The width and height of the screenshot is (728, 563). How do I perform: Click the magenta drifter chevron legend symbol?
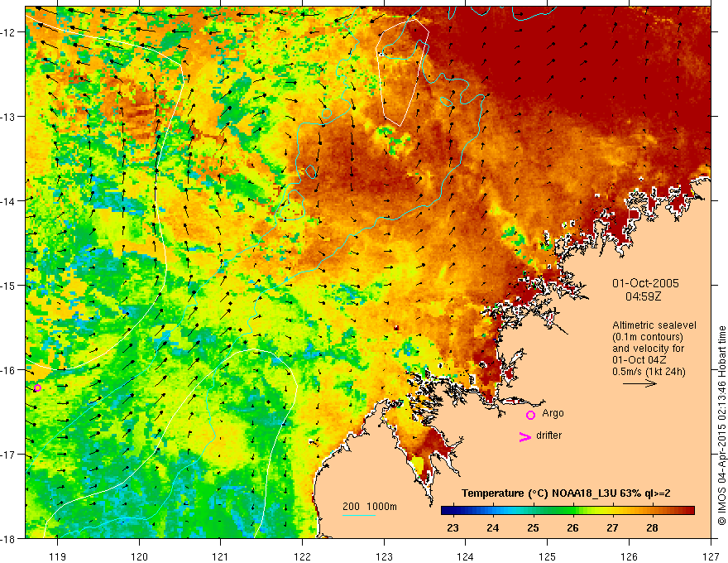524,436
